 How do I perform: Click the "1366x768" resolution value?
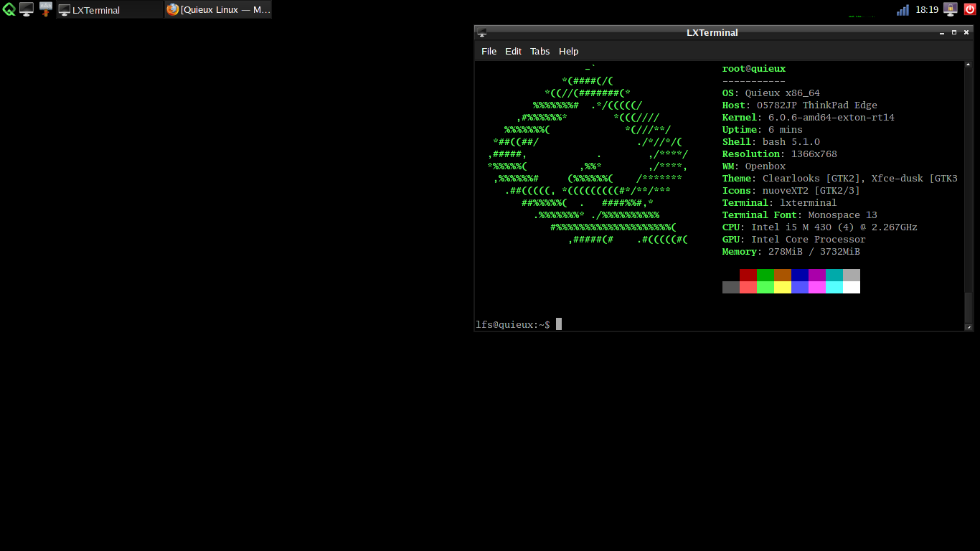[814, 154]
